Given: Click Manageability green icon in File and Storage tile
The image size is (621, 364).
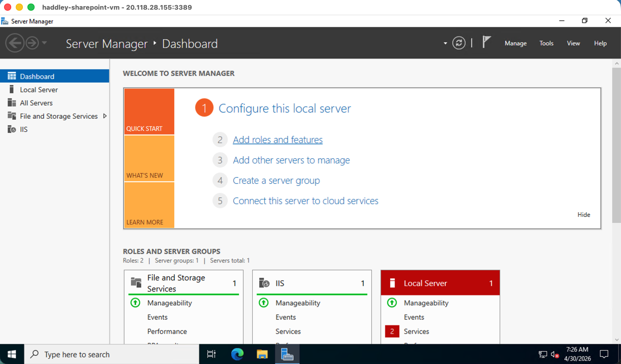Looking at the screenshot, I should (x=135, y=303).
